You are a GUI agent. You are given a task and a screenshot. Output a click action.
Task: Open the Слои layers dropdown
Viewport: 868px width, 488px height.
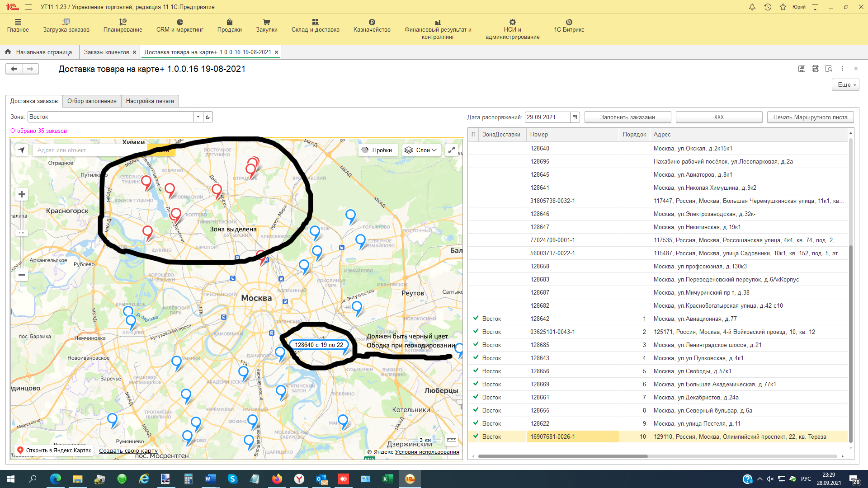tap(421, 150)
